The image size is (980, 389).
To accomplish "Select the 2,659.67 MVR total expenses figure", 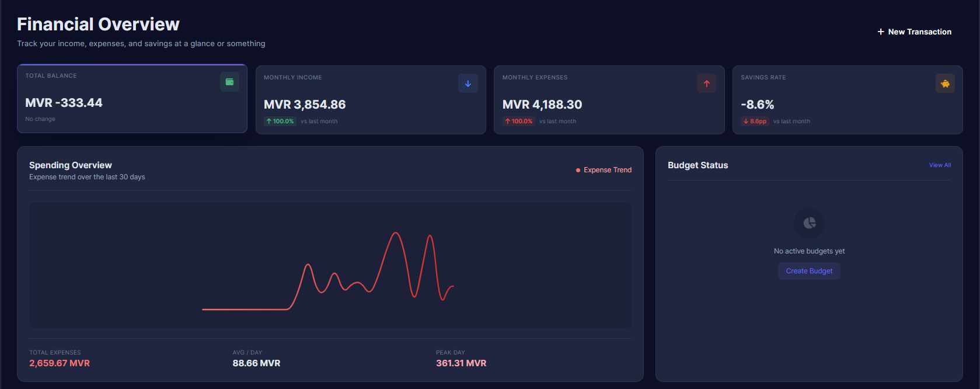I will [60, 363].
